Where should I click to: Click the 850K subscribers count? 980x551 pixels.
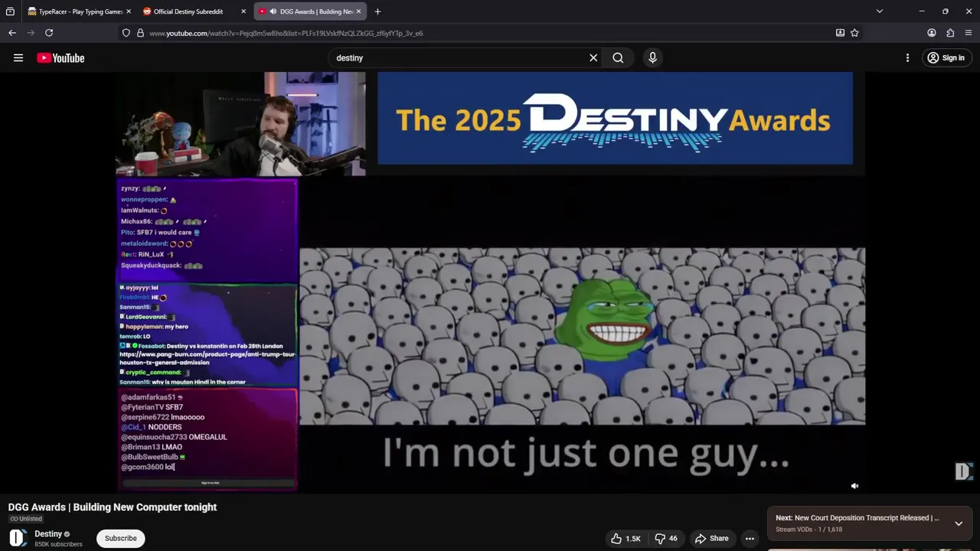click(58, 545)
